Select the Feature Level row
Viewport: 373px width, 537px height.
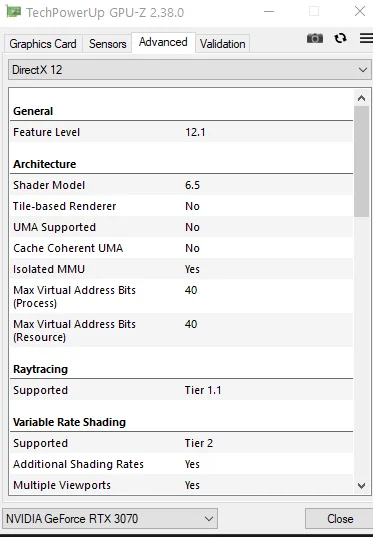tap(182, 132)
